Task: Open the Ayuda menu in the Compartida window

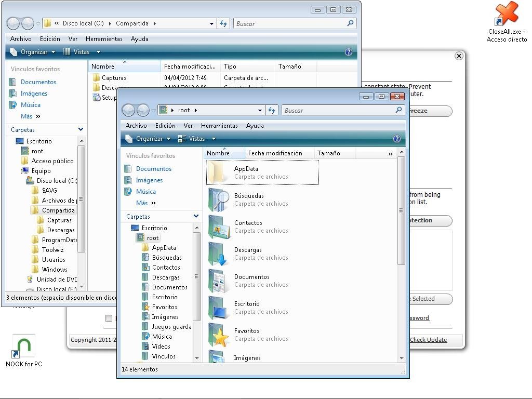Action: pyautogui.click(x=139, y=38)
